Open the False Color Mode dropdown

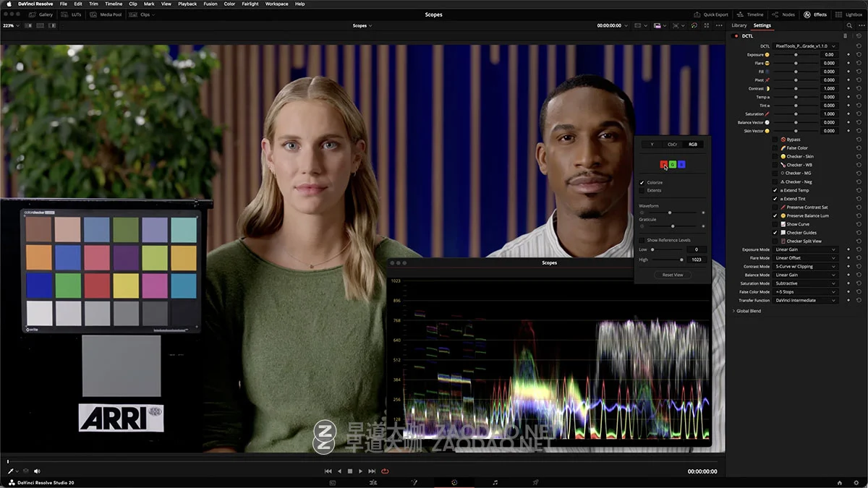(x=805, y=292)
